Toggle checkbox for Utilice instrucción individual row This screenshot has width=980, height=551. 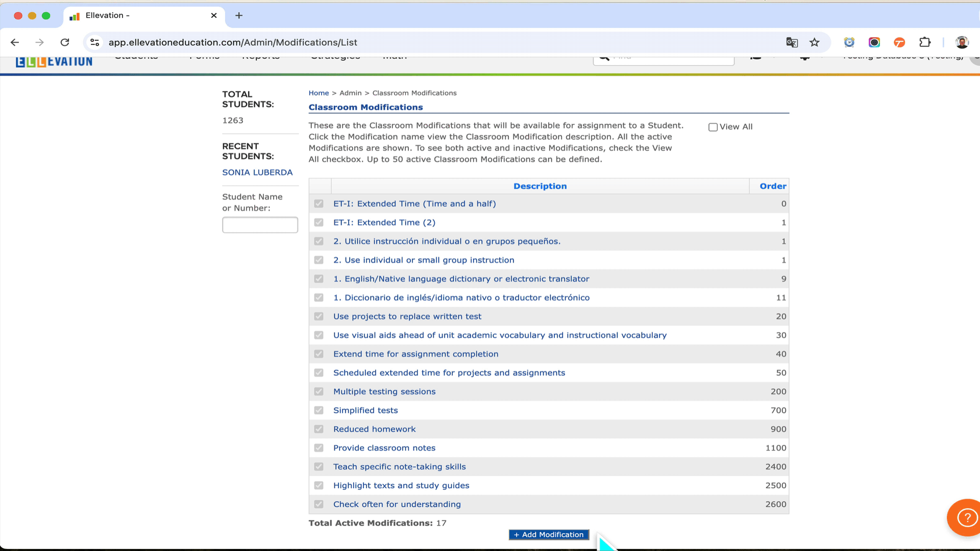click(x=319, y=241)
